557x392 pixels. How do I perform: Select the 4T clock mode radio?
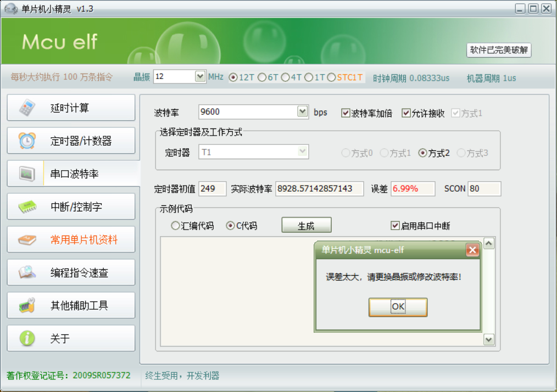point(285,77)
